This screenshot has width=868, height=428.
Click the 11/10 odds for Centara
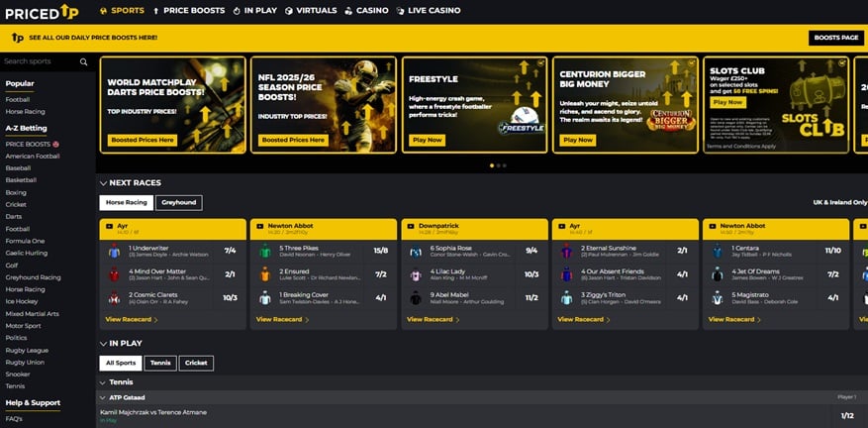[x=832, y=251]
